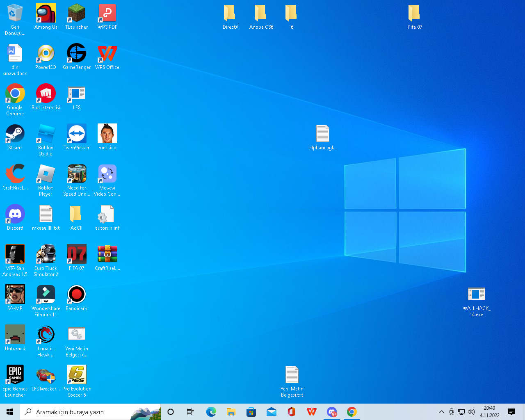525x420 pixels.
Task: Select the Lunatic Hawk shortcut
Action: coord(46,335)
